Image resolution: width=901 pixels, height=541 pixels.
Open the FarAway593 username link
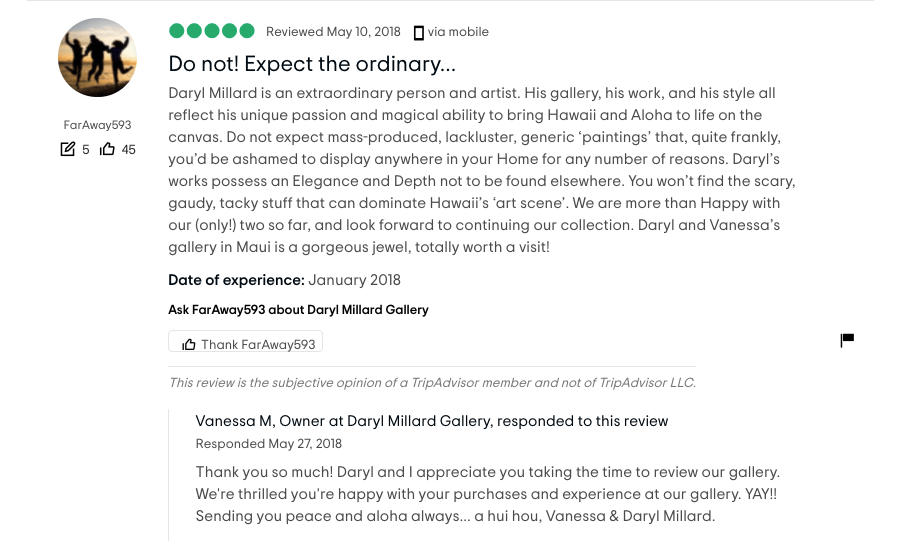pyautogui.click(x=97, y=126)
